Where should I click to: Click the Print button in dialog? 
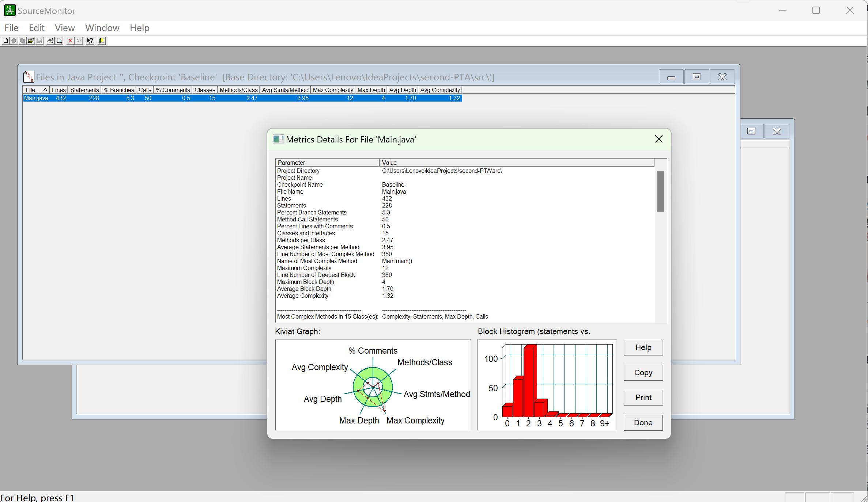click(x=643, y=397)
